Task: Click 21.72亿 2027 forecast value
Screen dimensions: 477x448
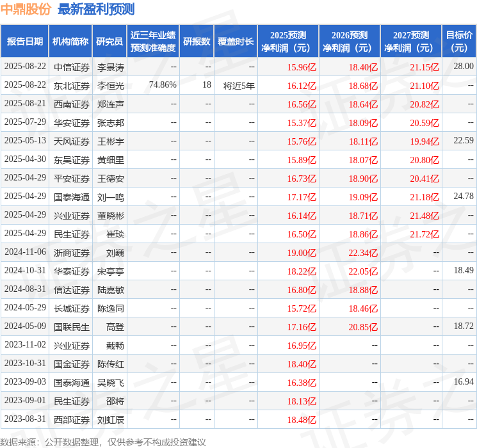Action: (424, 234)
